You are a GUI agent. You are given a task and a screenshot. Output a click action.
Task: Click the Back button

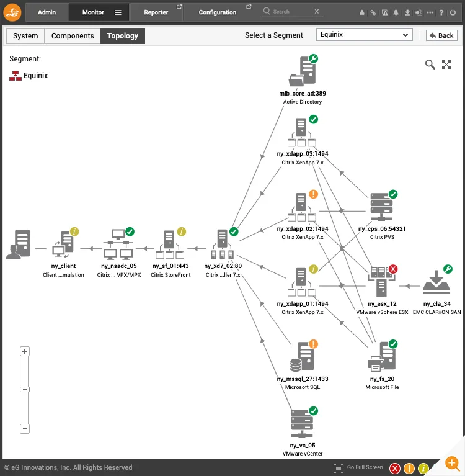pos(441,35)
